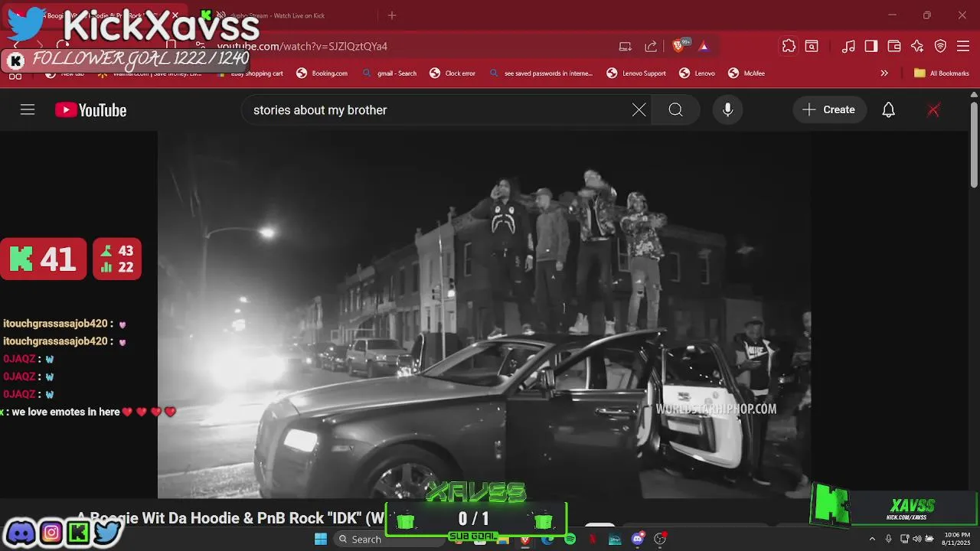The height and width of the screenshot is (551, 980).
Task: Open the McAfee bookmark
Action: (746, 73)
